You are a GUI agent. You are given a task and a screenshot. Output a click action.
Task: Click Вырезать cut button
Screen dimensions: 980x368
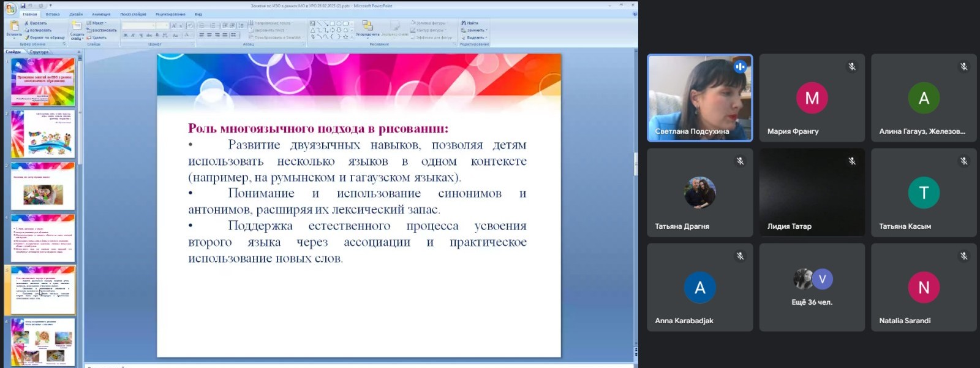coord(37,23)
